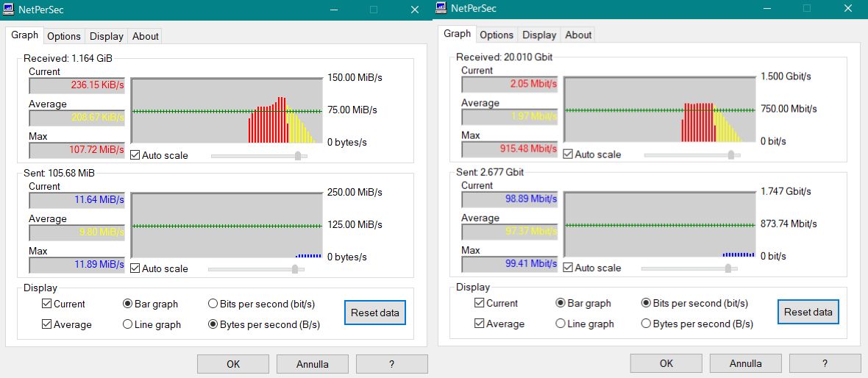Click the 250.00 MiB/s scale label

click(355, 193)
